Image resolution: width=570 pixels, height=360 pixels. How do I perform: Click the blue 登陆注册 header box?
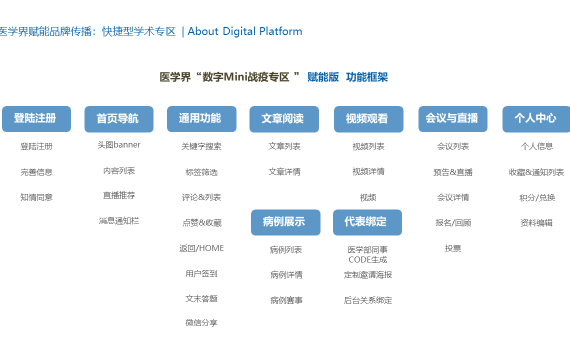pos(36,119)
